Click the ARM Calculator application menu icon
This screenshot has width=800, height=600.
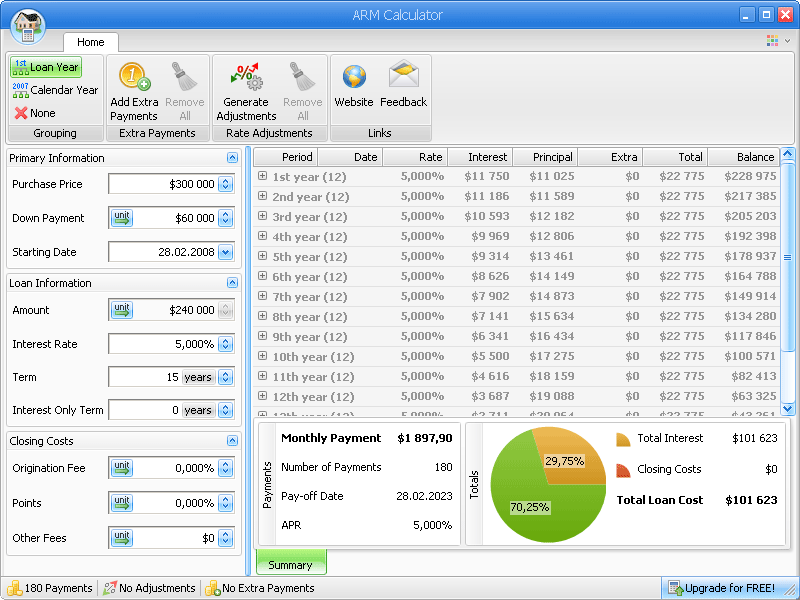[27, 25]
